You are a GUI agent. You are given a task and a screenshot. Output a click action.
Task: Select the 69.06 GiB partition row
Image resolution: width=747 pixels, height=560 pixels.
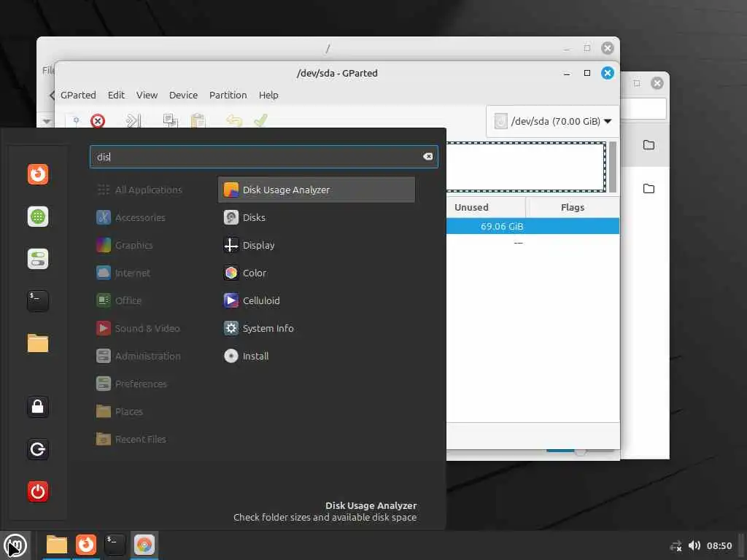[533, 226]
